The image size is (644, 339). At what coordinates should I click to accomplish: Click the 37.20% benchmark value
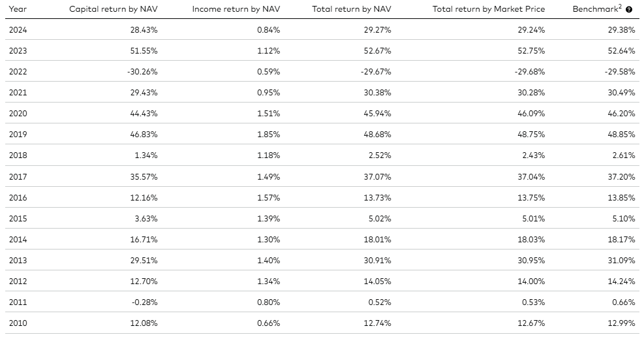coord(622,176)
